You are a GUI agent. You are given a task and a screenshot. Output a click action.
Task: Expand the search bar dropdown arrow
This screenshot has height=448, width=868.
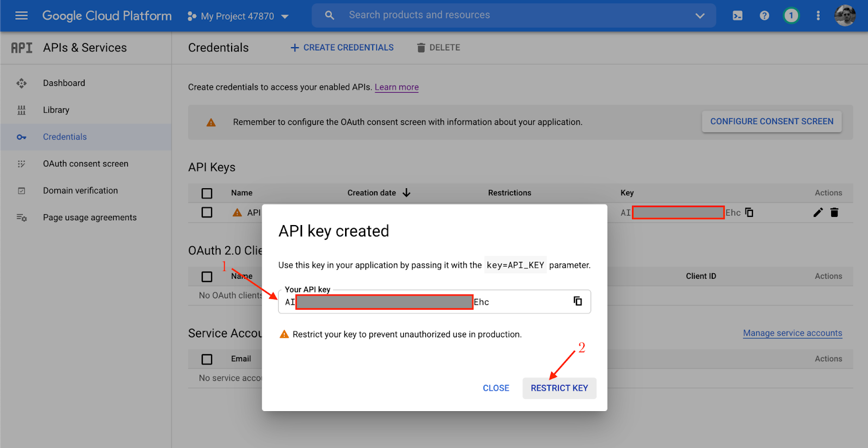coord(700,16)
